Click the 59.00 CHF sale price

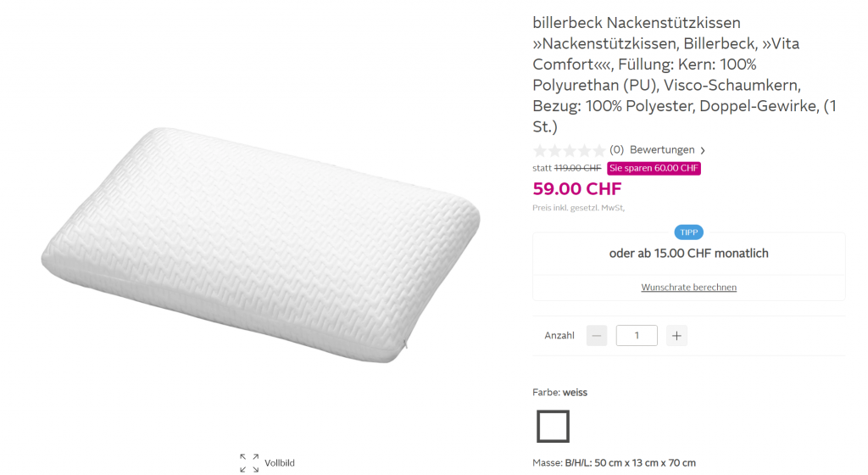[x=576, y=188]
